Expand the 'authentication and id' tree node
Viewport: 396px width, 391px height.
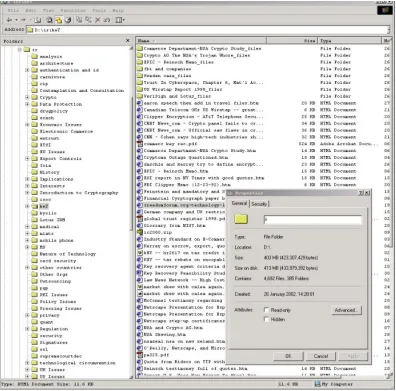(27, 70)
